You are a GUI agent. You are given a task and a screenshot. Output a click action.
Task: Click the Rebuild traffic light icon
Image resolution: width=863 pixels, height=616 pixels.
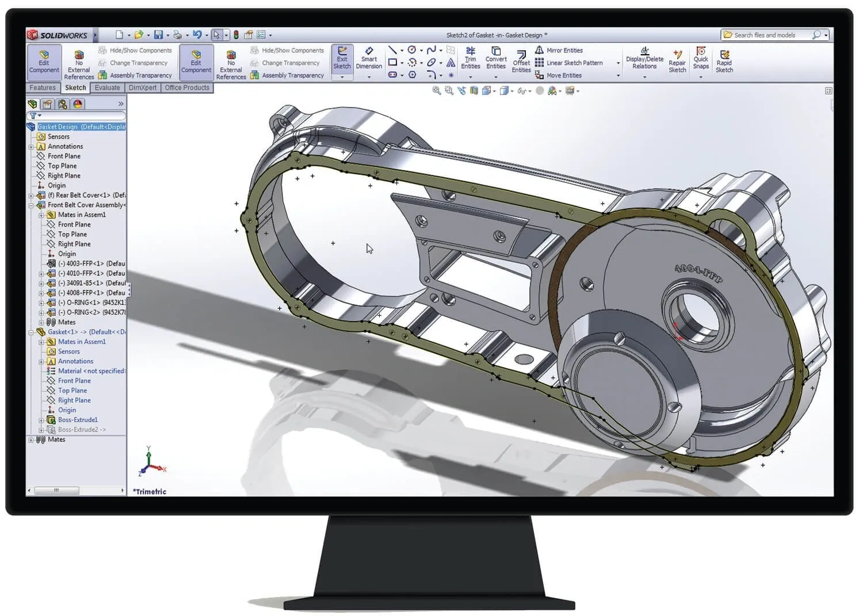click(x=236, y=35)
